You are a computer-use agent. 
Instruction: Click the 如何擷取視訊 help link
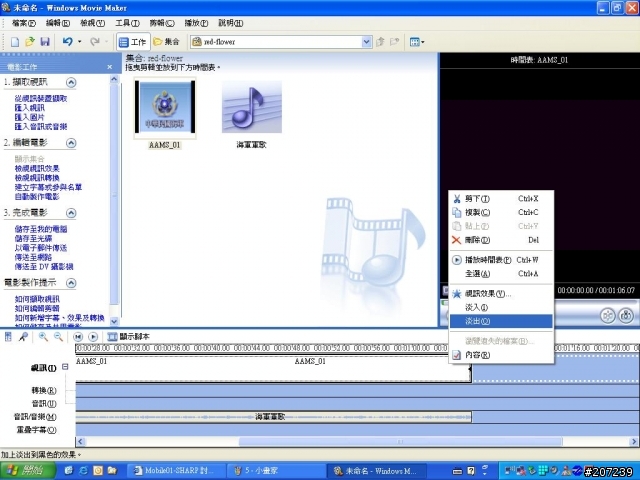[x=37, y=299]
